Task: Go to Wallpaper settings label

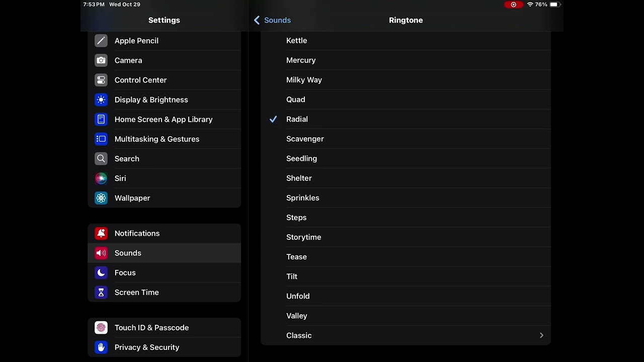Action: 132,198
